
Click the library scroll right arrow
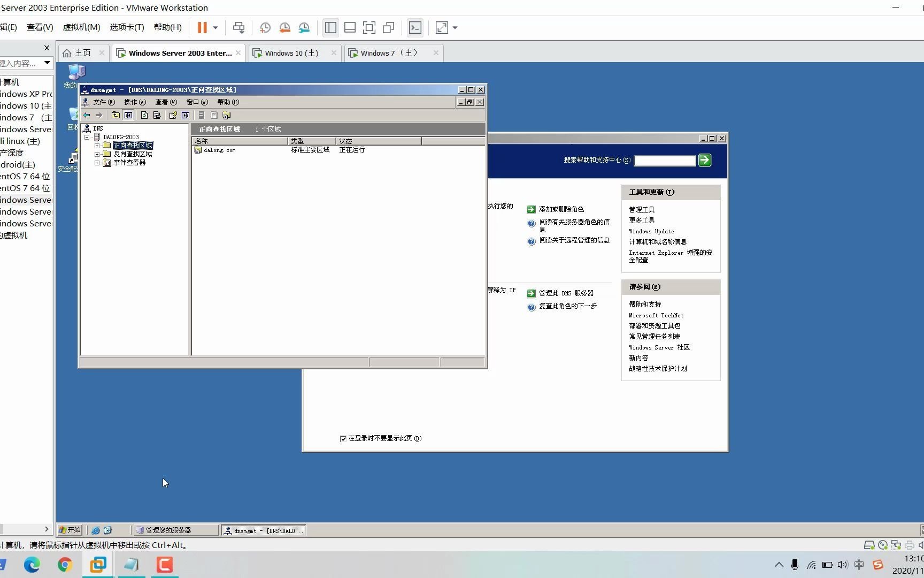click(x=47, y=529)
